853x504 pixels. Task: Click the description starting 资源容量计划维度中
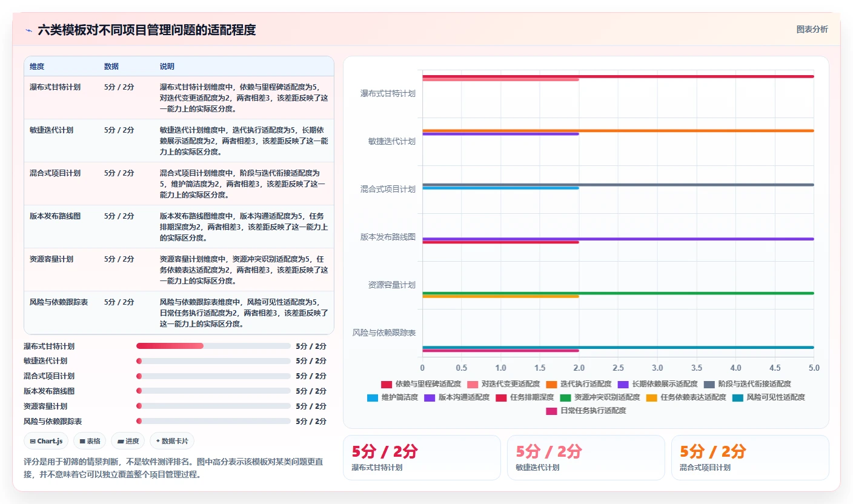click(244, 270)
